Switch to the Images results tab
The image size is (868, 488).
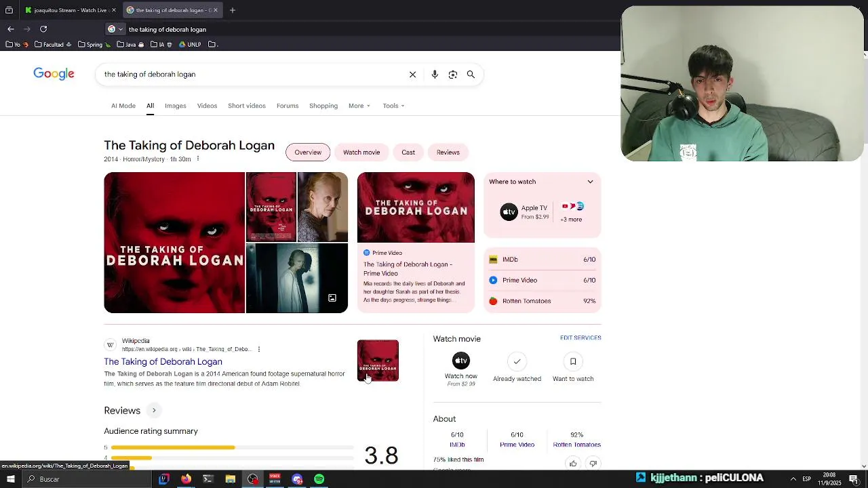[x=175, y=106]
